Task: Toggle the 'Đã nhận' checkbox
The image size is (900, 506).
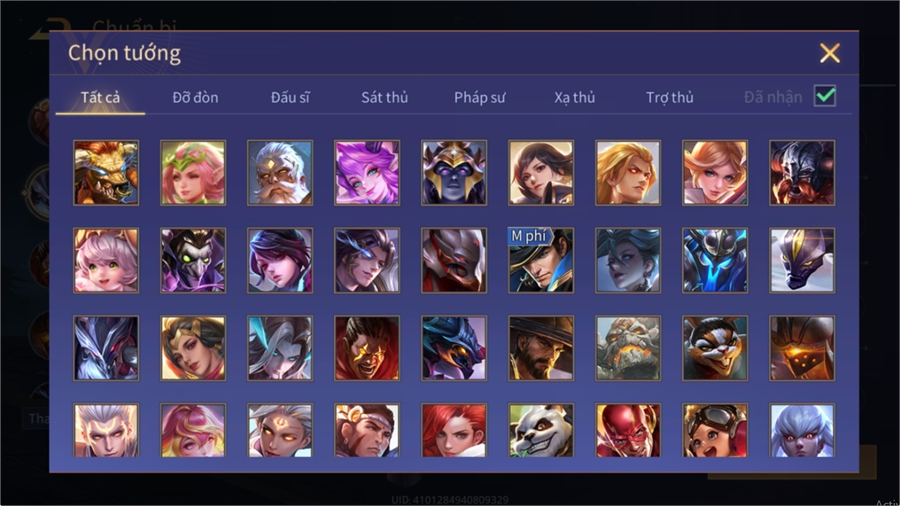Action: tap(825, 96)
